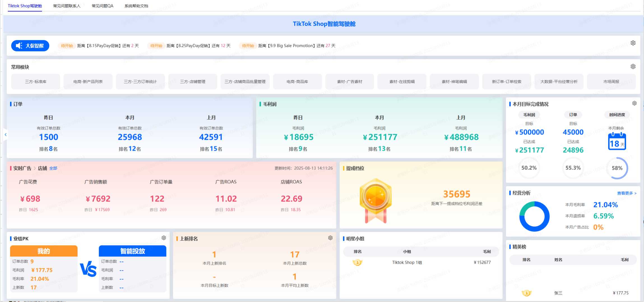This screenshot has height=302, width=644.
Task: Open 素材-在线剪辑 module
Action: pyautogui.click(x=402, y=82)
